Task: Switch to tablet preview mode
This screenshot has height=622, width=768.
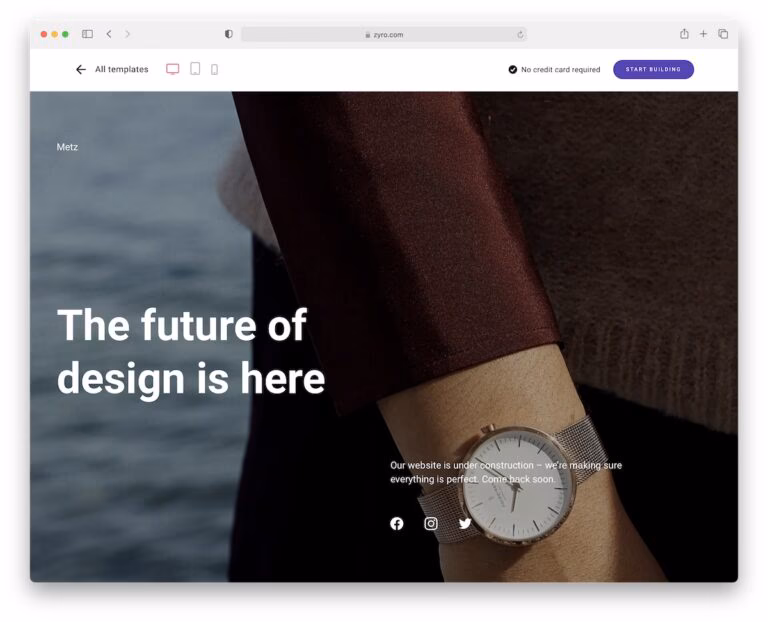Action: 195,69
